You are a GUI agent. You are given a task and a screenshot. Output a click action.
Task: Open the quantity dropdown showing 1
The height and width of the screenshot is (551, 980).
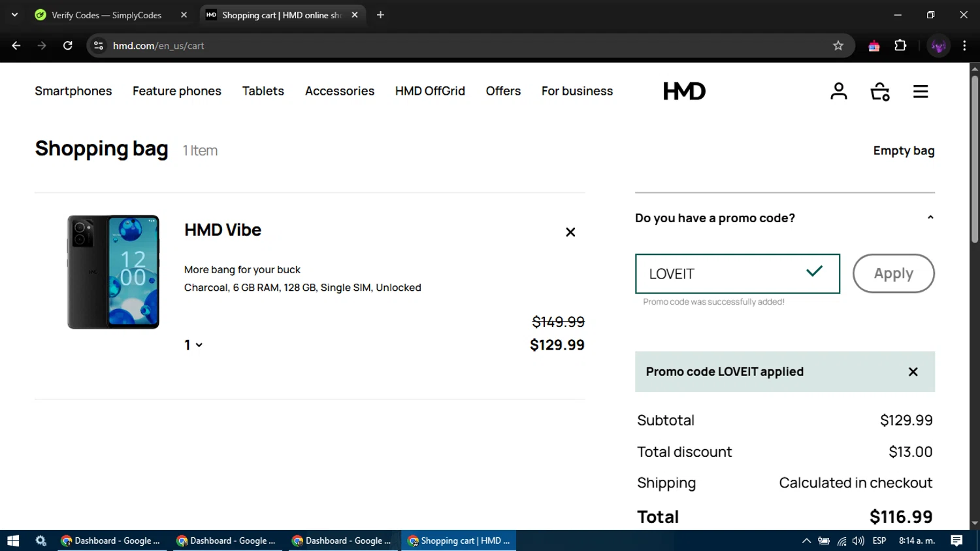tap(193, 345)
